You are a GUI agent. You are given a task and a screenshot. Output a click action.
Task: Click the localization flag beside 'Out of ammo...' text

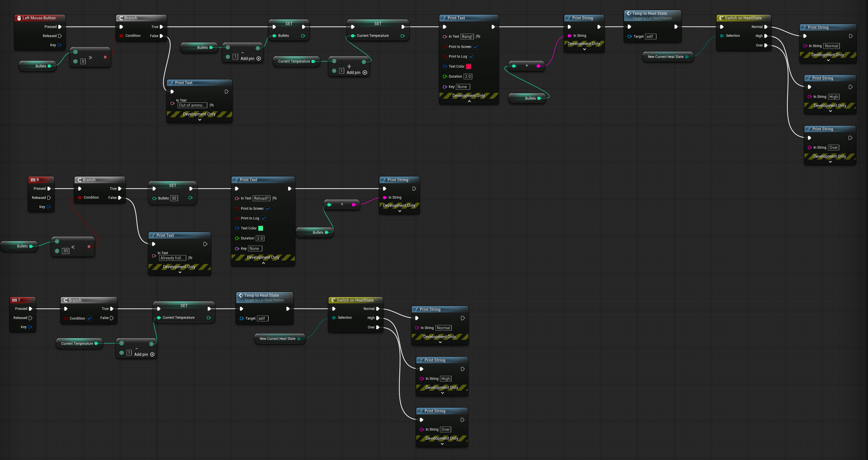click(x=212, y=105)
